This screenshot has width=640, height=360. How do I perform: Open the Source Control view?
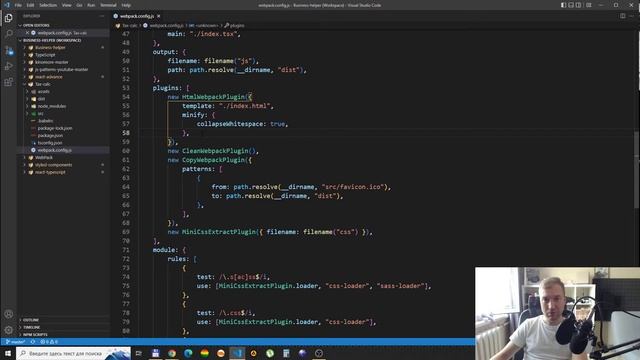9,50
